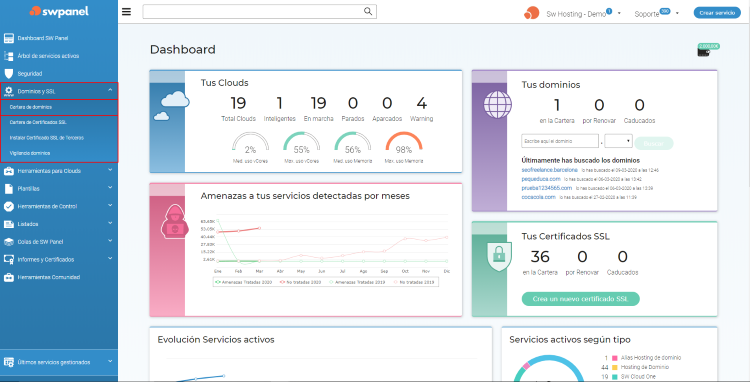Viewport: 750px width, 382px height.
Task: Expand Herramientas para Clouds chevron
Action: 110,170
